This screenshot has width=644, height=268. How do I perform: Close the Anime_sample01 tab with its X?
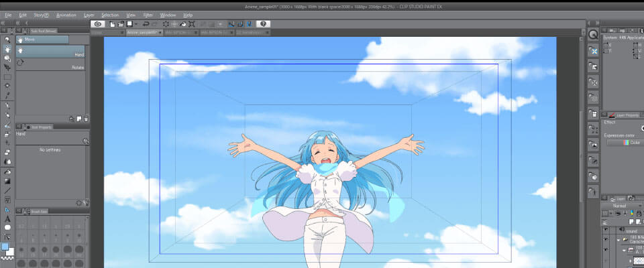[160, 32]
